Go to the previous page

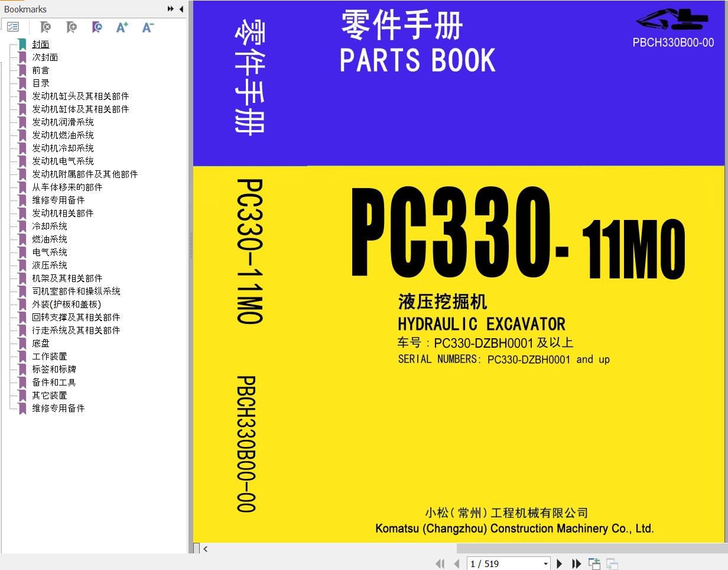pyautogui.click(x=456, y=564)
